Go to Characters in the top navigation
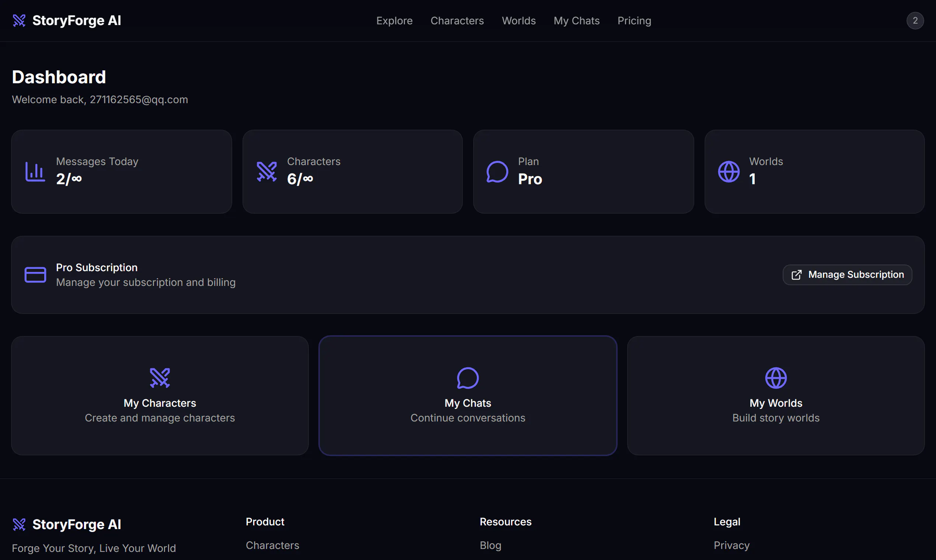The width and height of the screenshot is (936, 560). [457, 20]
